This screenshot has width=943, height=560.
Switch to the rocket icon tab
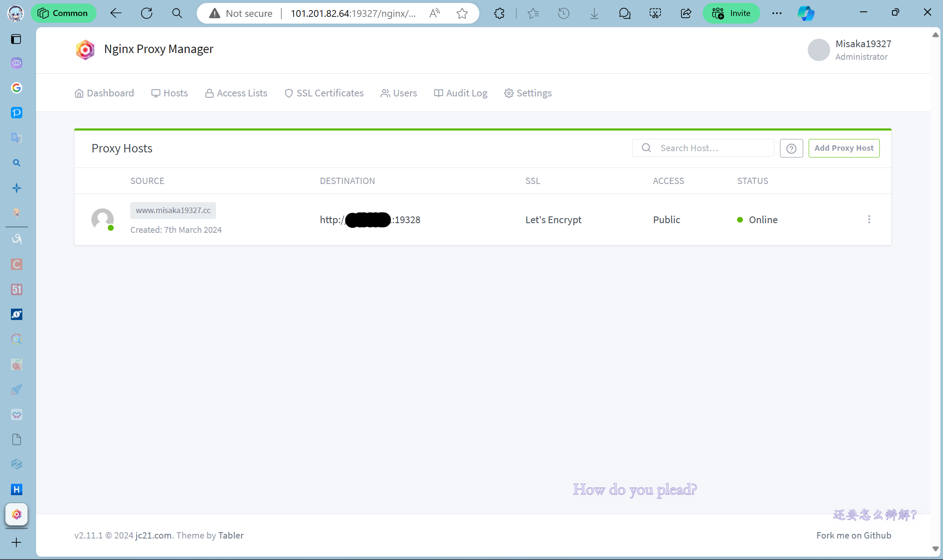(16, 389)
